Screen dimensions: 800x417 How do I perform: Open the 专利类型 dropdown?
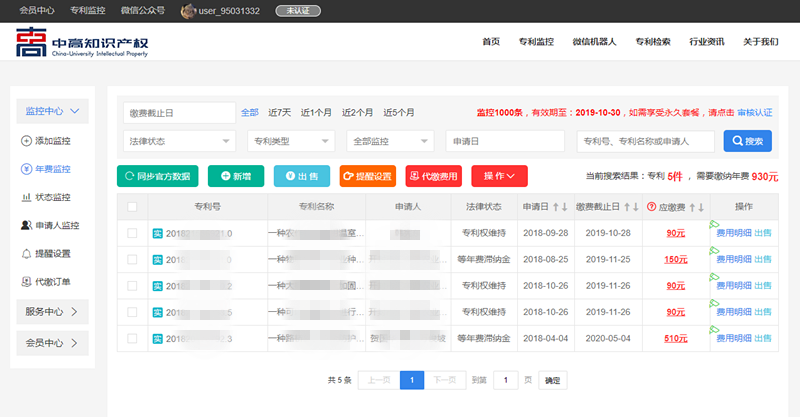click(x=289, y=141)
